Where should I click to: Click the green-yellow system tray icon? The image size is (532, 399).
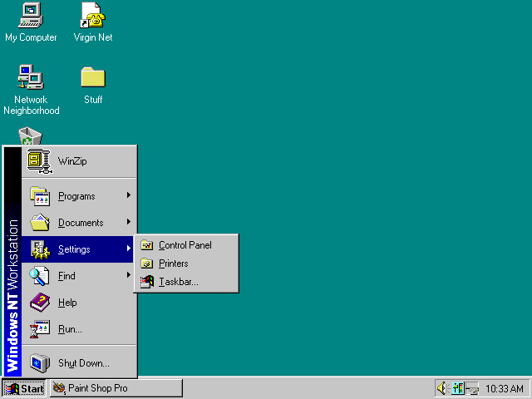coord(457,388)
